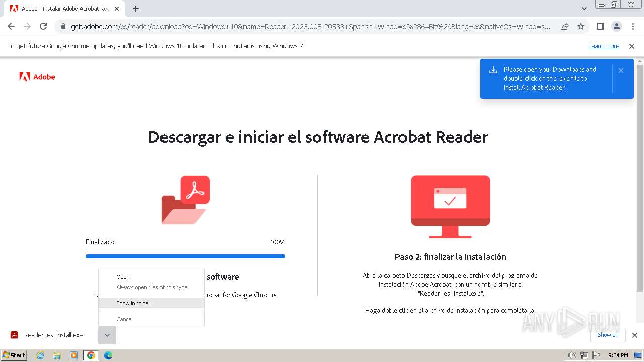The height and width of the screenshot is (362, 644).
Task: Go back using the browser back arrow
Action: coord(11,26)
